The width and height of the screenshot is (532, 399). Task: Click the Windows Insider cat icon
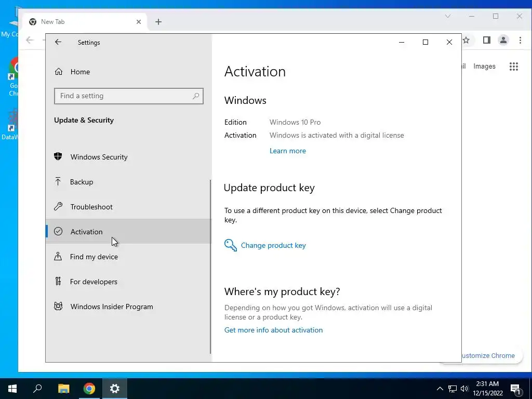coord(58,307)
